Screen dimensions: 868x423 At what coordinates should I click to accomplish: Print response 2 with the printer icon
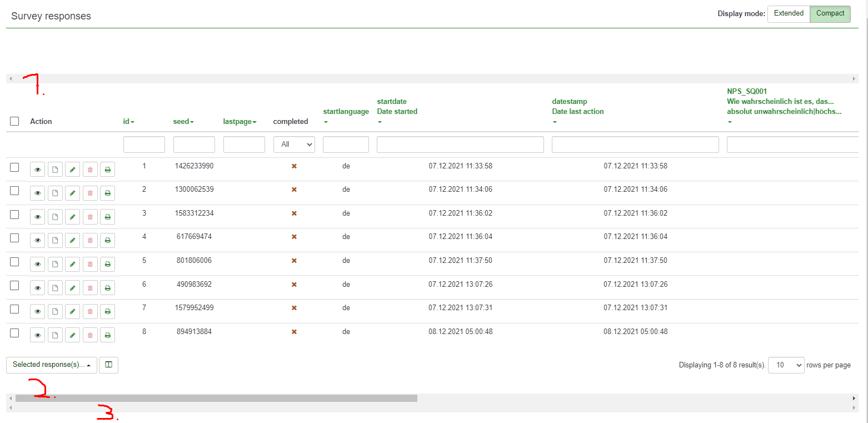[x=108, y=193]
